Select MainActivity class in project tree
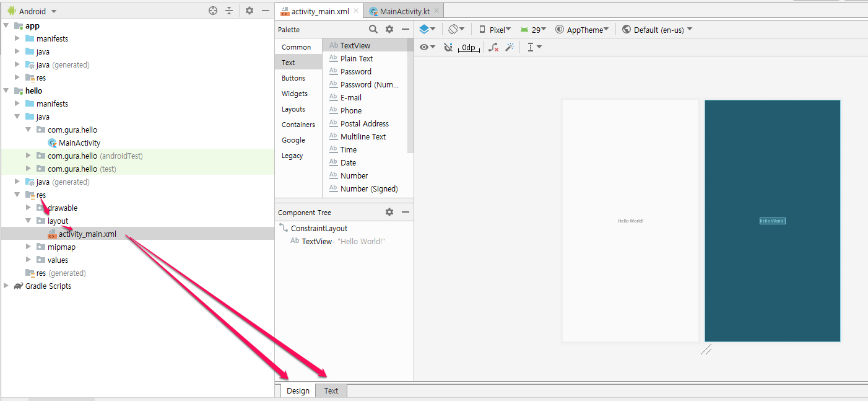 [x=74, y=143]
